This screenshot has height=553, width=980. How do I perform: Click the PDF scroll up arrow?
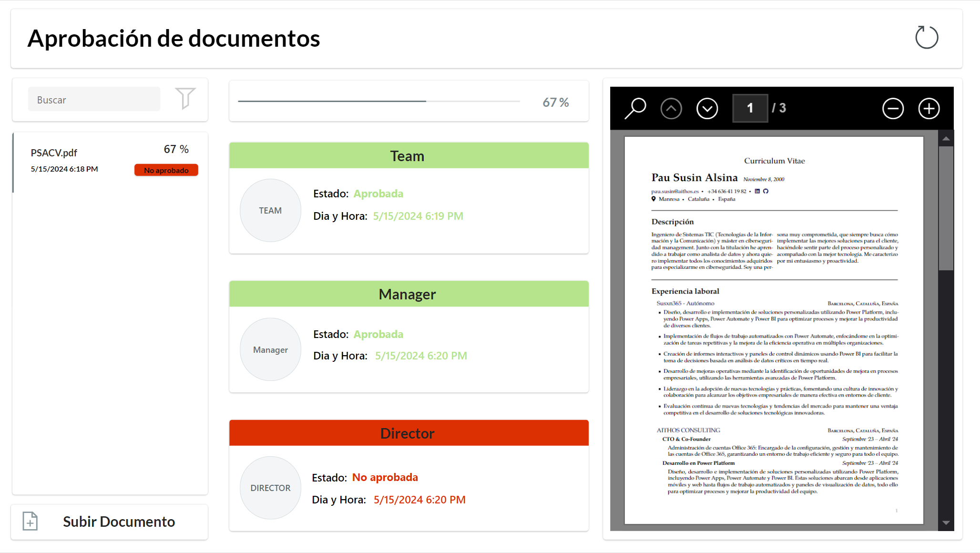click(x=946, y=139)
